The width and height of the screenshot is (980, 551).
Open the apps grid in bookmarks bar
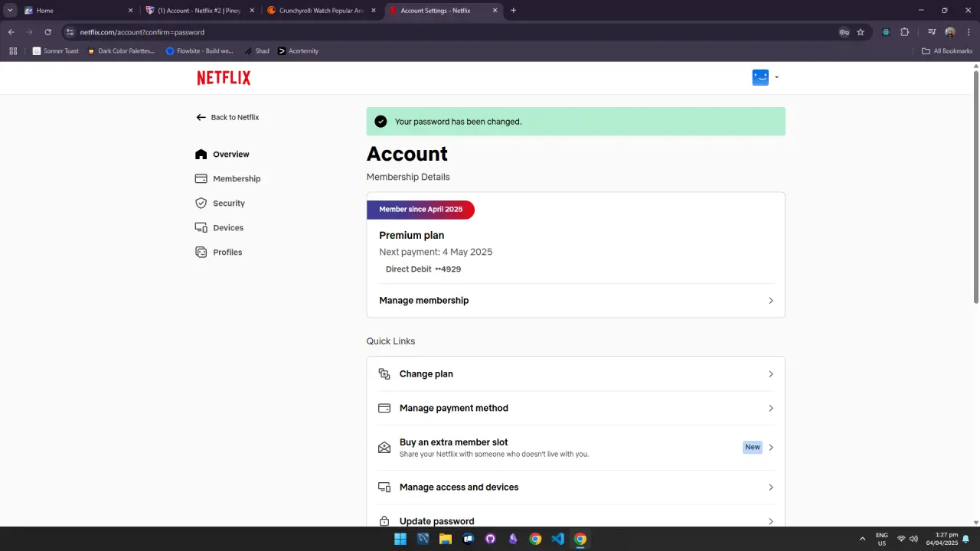[x=13, y=51]
